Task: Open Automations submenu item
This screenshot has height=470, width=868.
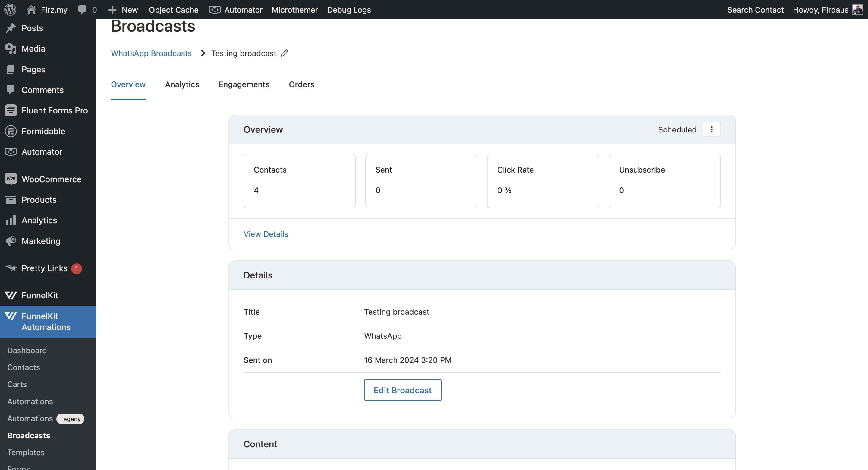Action: pyautogui.click(x=30, y=401)
